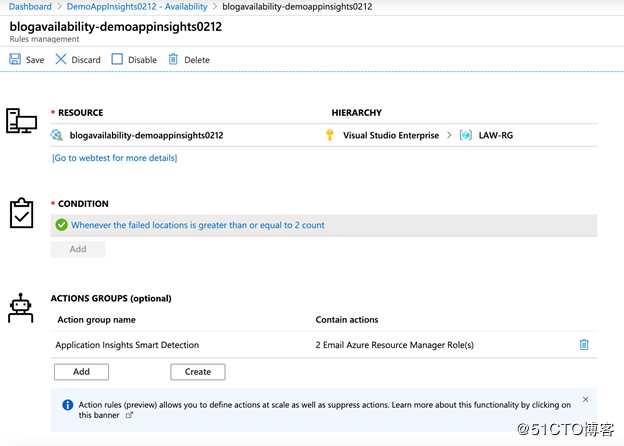Click the page title blogavailability-demoappinsights0212

tap(116, 27)
